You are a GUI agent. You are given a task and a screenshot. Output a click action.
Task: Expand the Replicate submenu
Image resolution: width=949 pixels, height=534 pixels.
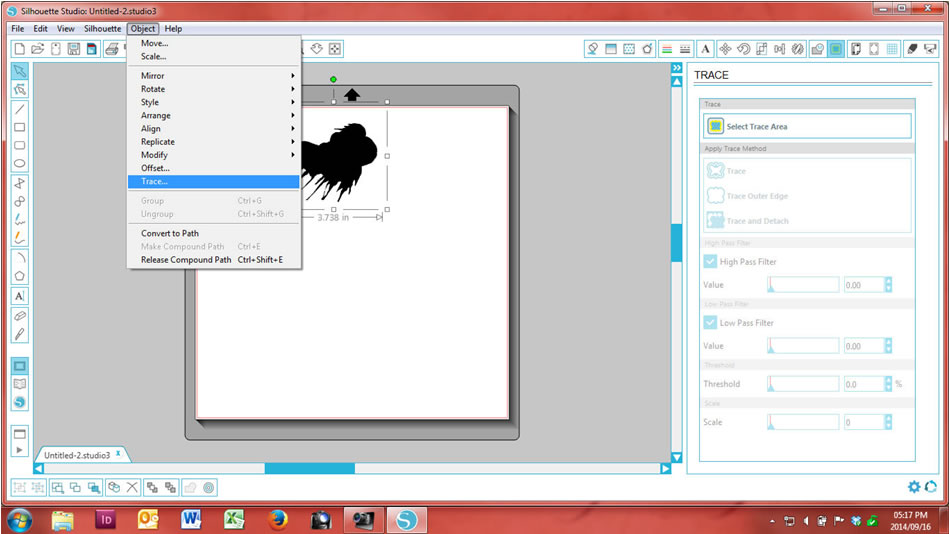pos(214,142)
